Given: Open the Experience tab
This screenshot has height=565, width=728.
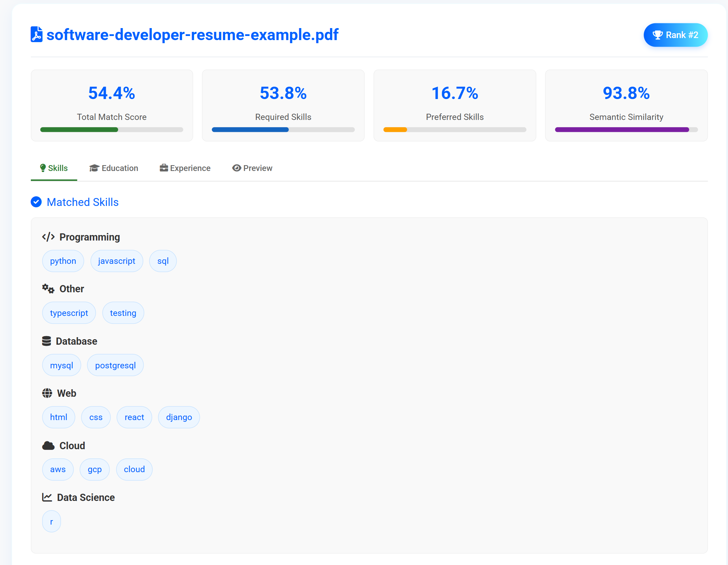Looking at the screenshot, I should click(185, 168).
